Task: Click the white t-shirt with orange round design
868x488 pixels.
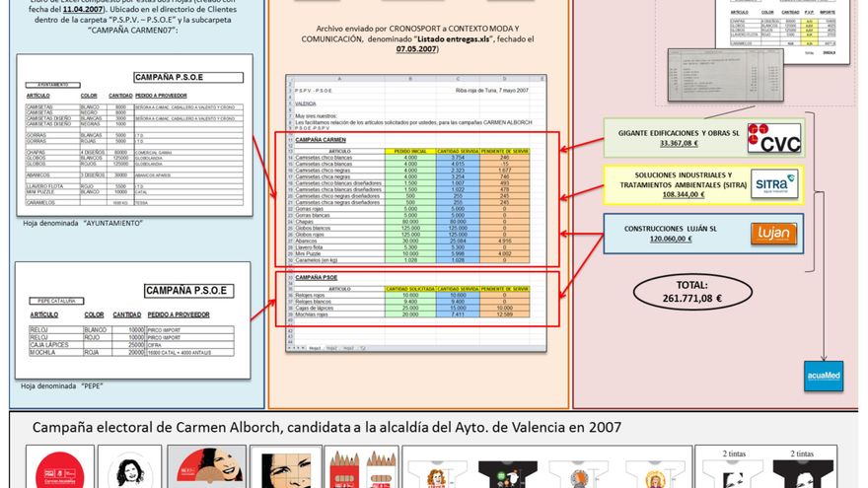Action: (x=578, y=475)
